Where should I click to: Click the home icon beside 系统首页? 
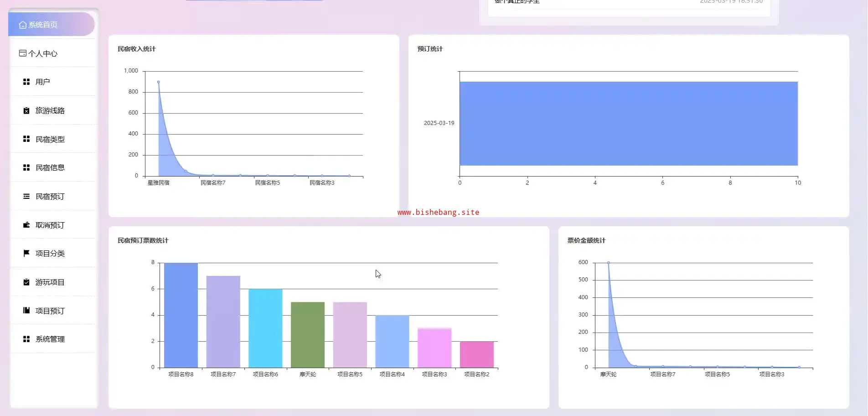[22, 25]
